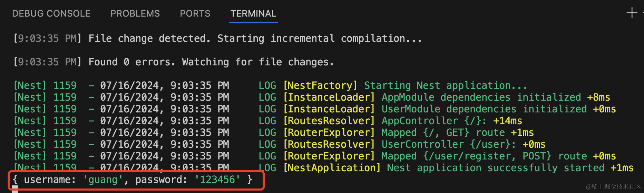Open the PROBLEMS tab
This screenshot has width=644, height=193.
tap(135, 13)
